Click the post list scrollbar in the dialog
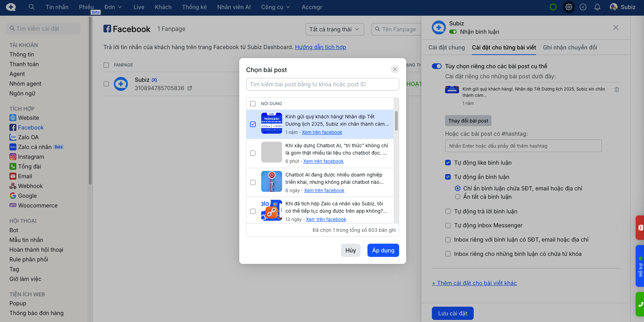The height and width of the screenshot is (322, 644). click(x=396, y=120)
